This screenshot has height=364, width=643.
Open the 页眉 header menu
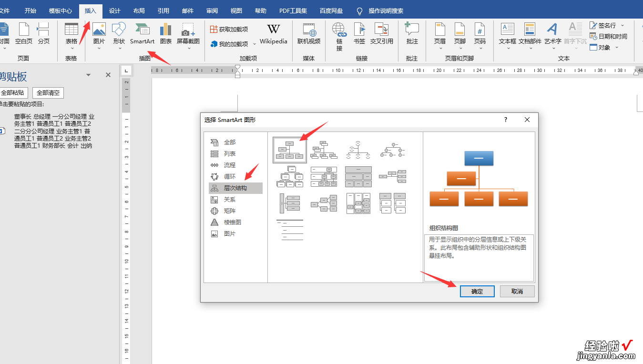(440, 35)
